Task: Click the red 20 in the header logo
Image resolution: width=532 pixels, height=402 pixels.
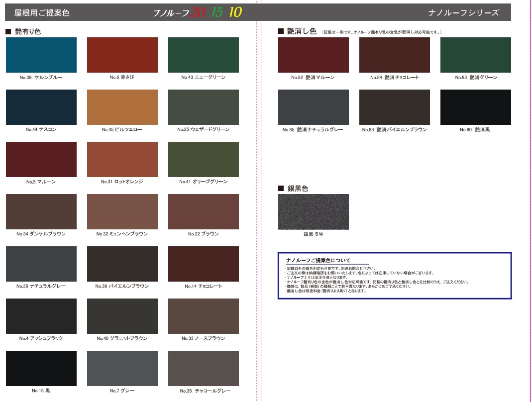Action: (198, 12)
